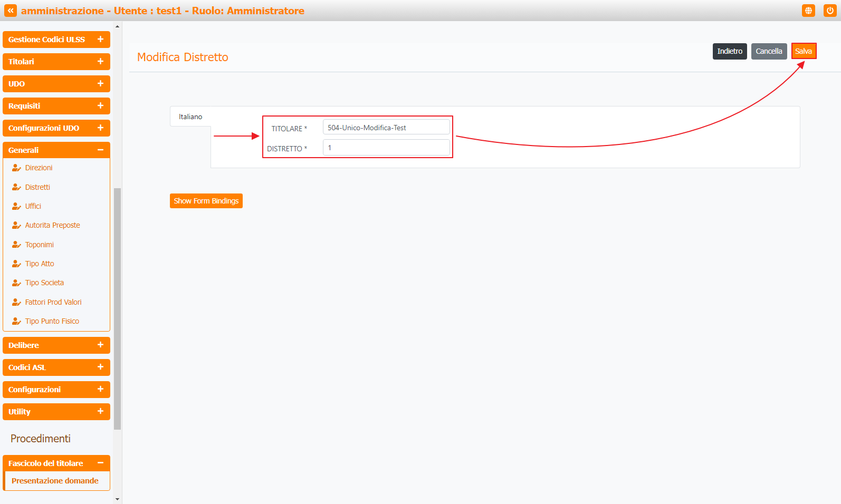
Task: Click the user icon beside Tipo Punto Fisico
Action: pos(16,322)
